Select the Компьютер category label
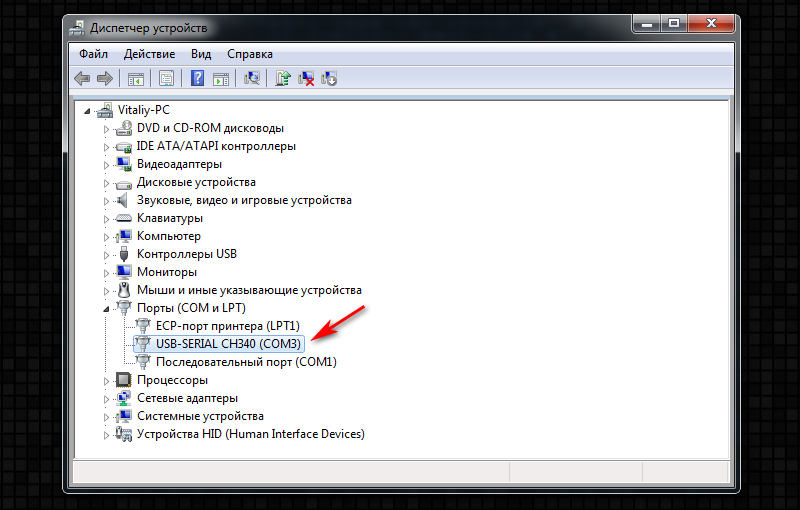800x510 pixels. (169, 236)
